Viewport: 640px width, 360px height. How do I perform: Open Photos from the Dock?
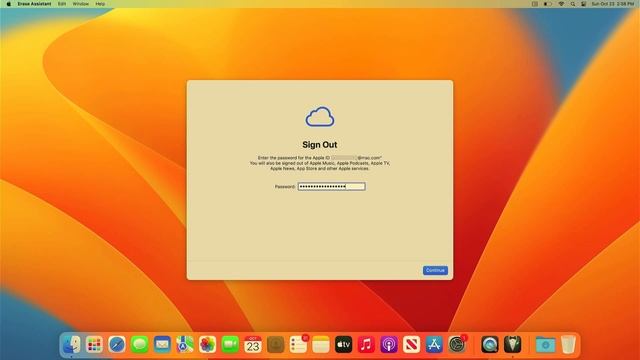click(207, 344)
